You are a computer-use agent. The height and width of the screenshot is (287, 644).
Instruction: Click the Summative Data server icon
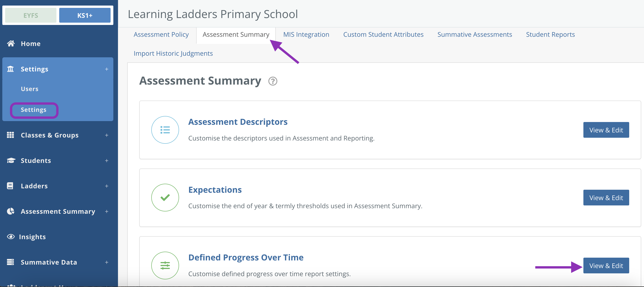tap(10, 262)
